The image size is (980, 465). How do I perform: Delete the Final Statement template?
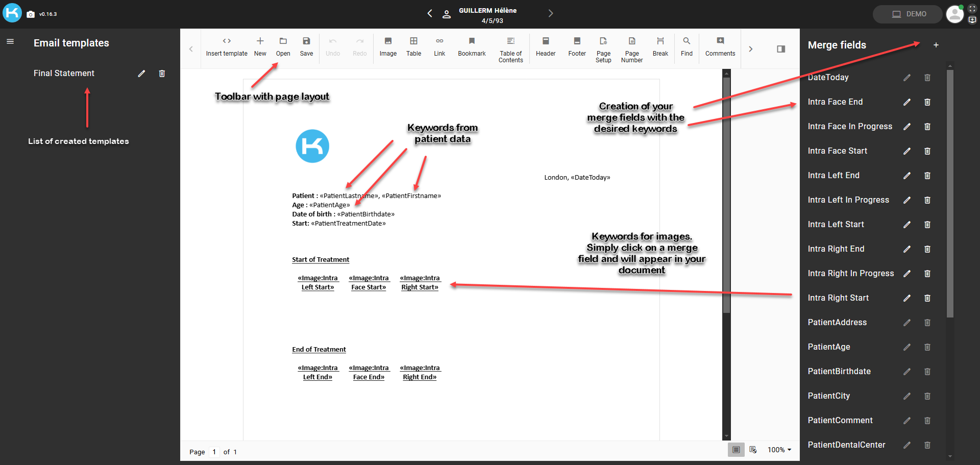(162, 74)
